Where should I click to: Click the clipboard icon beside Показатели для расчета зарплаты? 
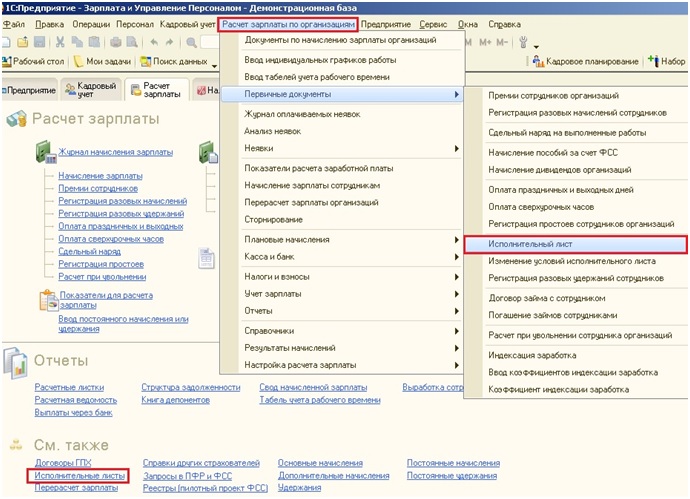coord(49,300)
